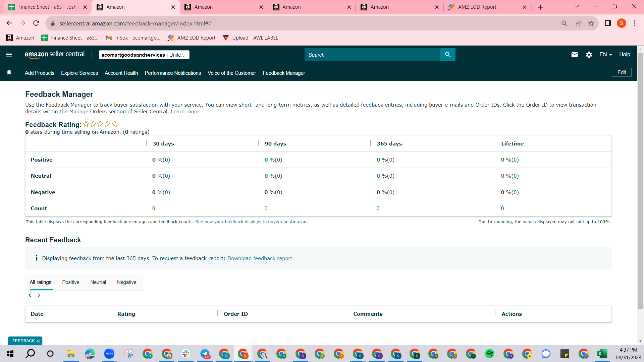This screenshot has height=362, width=644.
Task: Go to next feedback page arrow
Action: click(39, 295)
